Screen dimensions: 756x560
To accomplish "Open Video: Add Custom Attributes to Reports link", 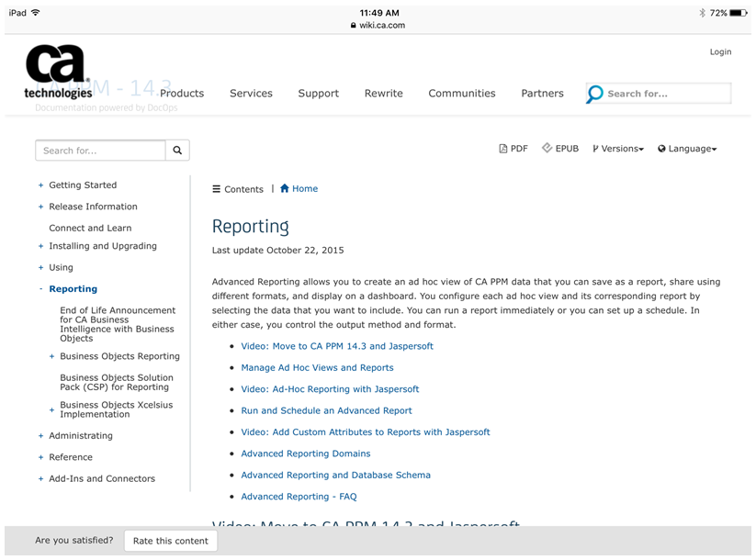I will (x=366, y=432).
